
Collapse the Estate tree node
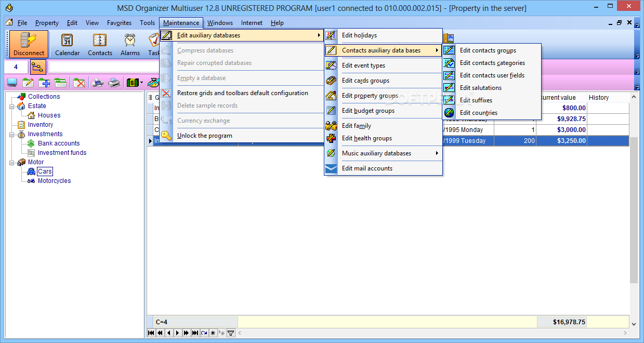coord(11,106)
